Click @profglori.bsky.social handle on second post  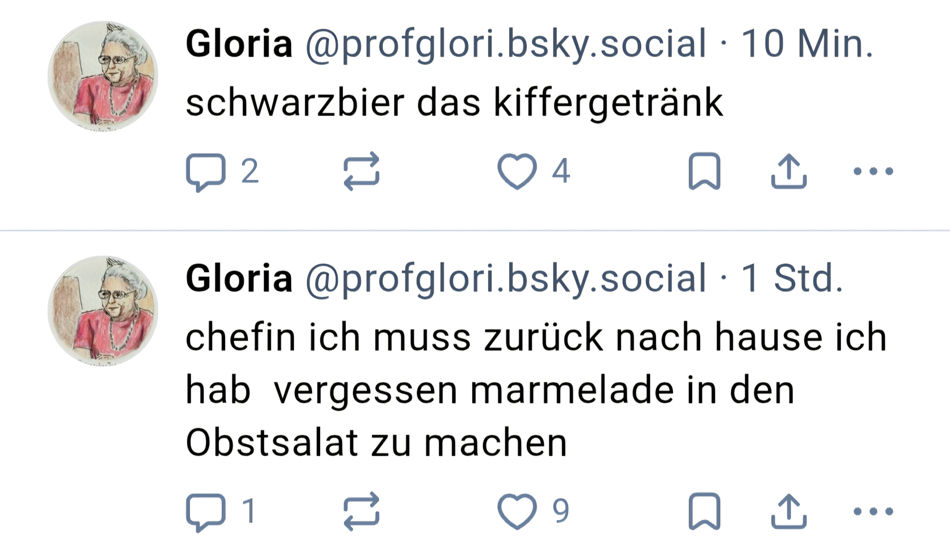506,279
